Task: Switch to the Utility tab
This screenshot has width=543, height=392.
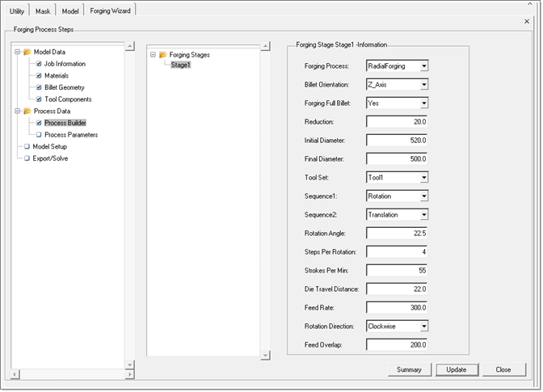Action: click(x=17, y=11)
